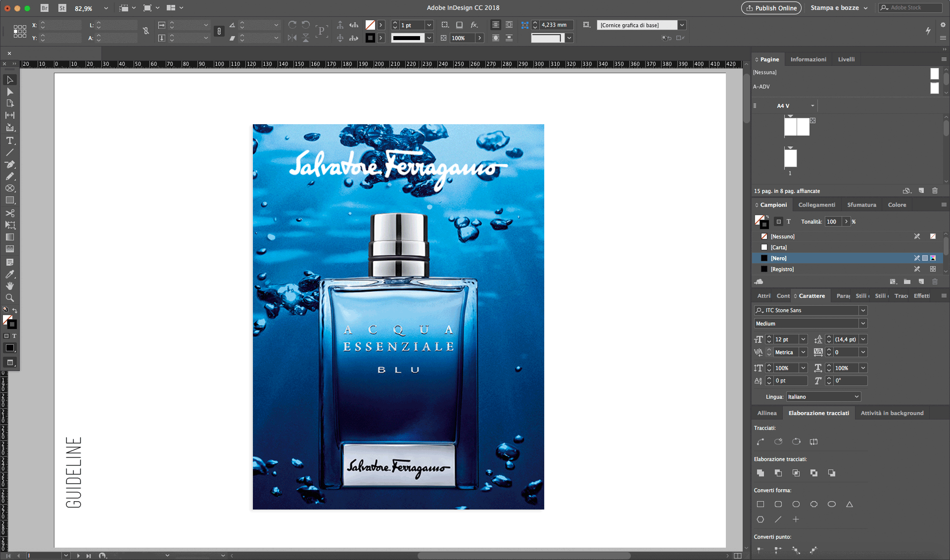Viewport: 950px width, 560px height.
Task: Click the Publish Online button
Action: coord(771,8)
